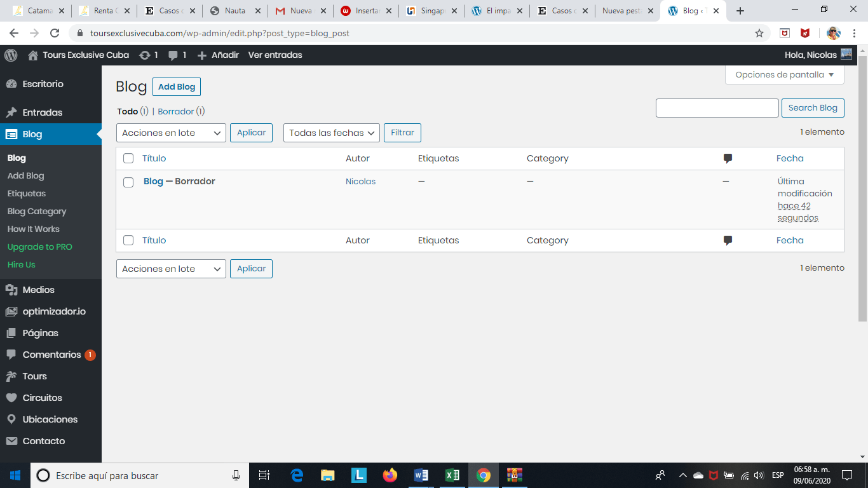868x488 pixels.
Task: Expand Opciones de pantalla panel
Action: (785, 75)
